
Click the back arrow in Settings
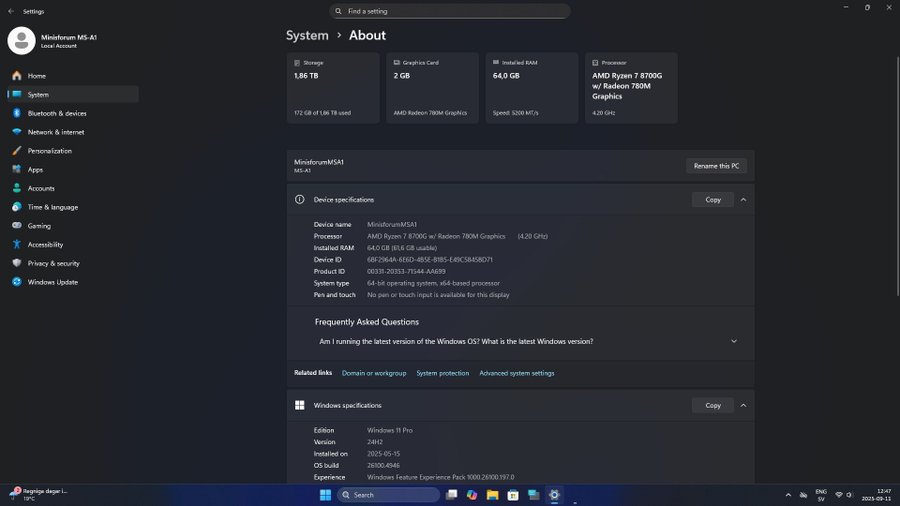coord(11,11)
